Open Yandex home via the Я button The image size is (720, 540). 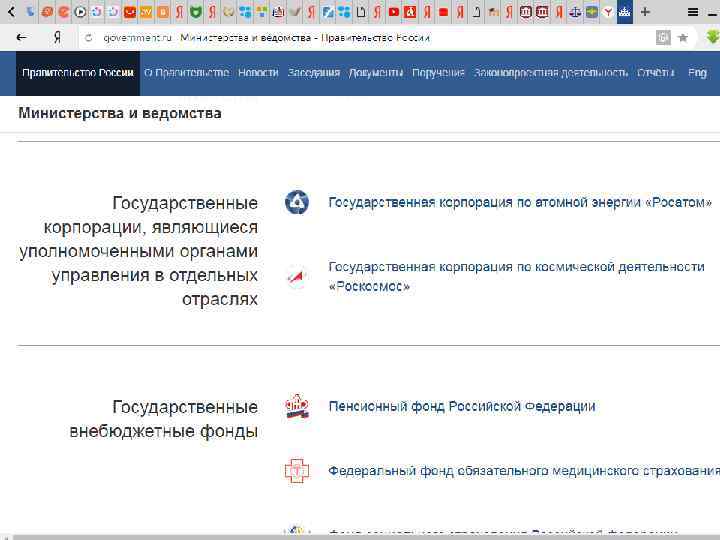coord(57,38)
